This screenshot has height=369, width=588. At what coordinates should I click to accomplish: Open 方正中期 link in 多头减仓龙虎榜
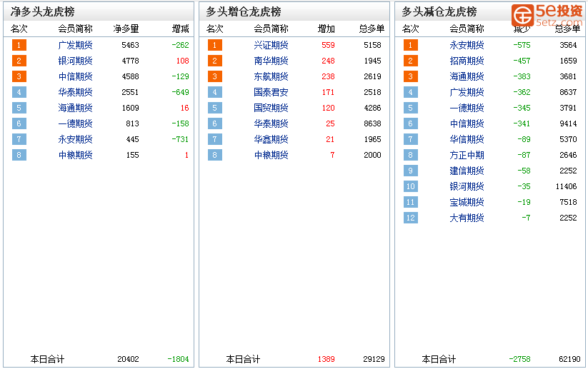pyautogui.click(x=467, y=156)
